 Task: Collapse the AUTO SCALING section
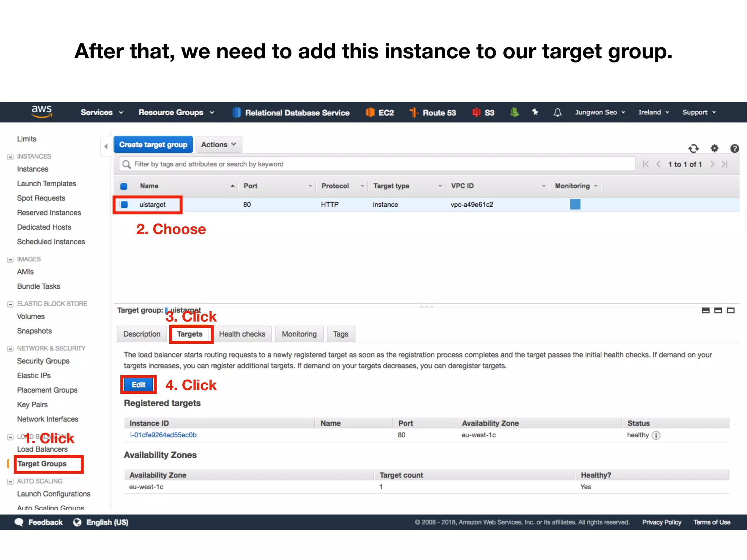point(10,482)
